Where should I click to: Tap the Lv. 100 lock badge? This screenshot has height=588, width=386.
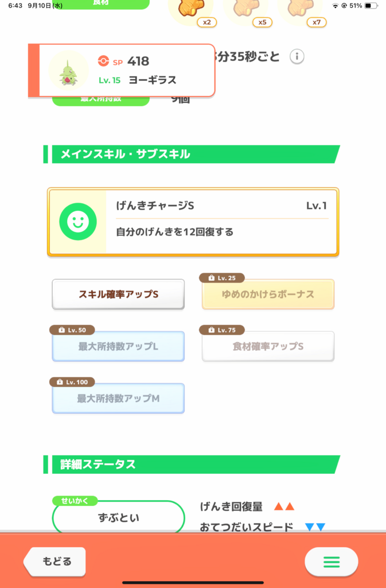72,382
